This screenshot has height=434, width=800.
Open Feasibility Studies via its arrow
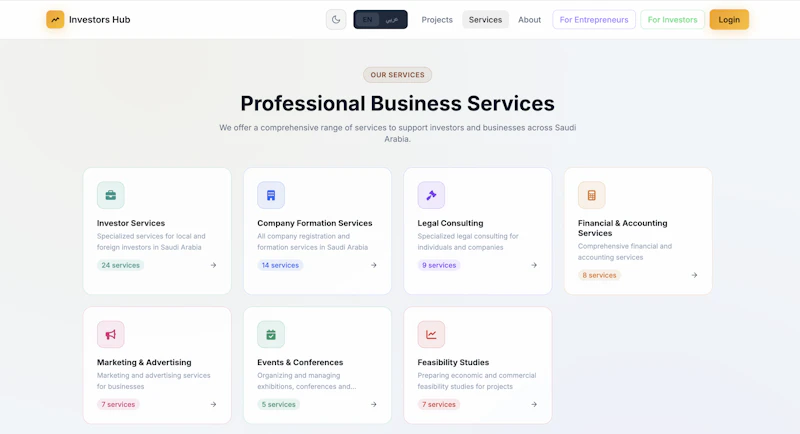(534, 404)
